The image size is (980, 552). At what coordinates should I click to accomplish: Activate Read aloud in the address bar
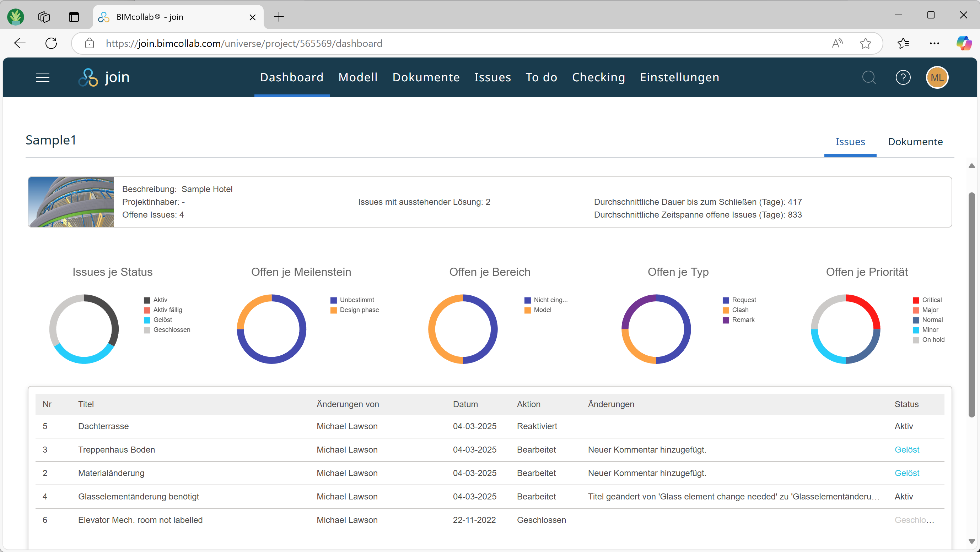[x=837, y=43]
